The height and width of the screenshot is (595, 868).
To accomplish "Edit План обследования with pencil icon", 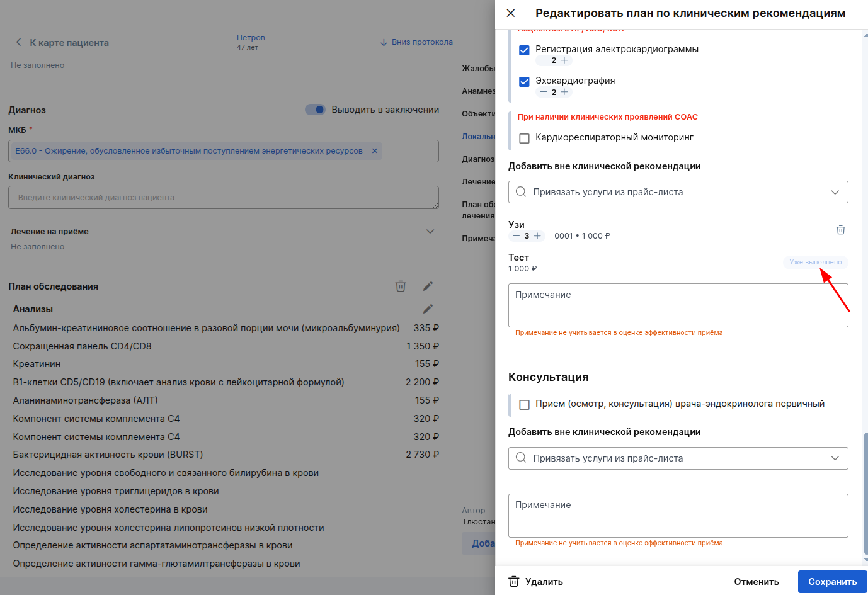I will click(x=428, y=286).
